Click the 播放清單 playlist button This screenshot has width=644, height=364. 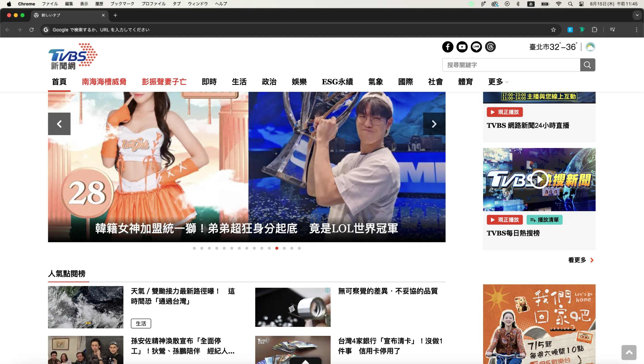coord(544,220)
